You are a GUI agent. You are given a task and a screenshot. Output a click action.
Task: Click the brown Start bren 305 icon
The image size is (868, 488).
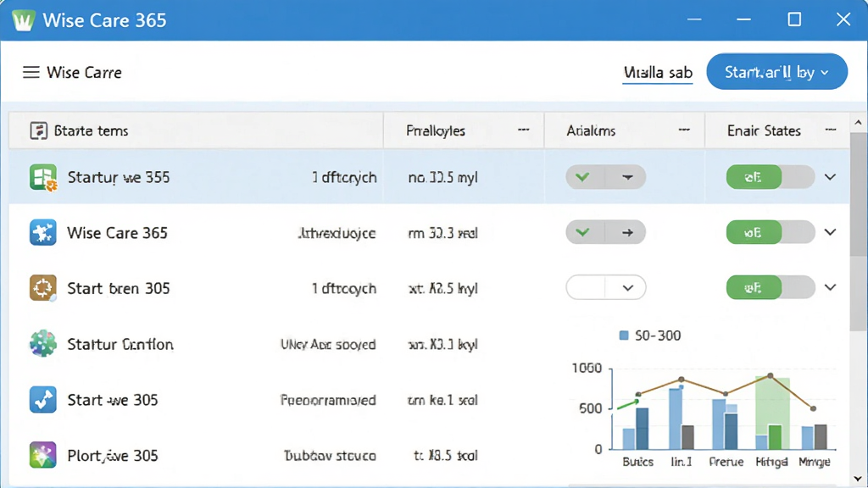coord(43,288)
